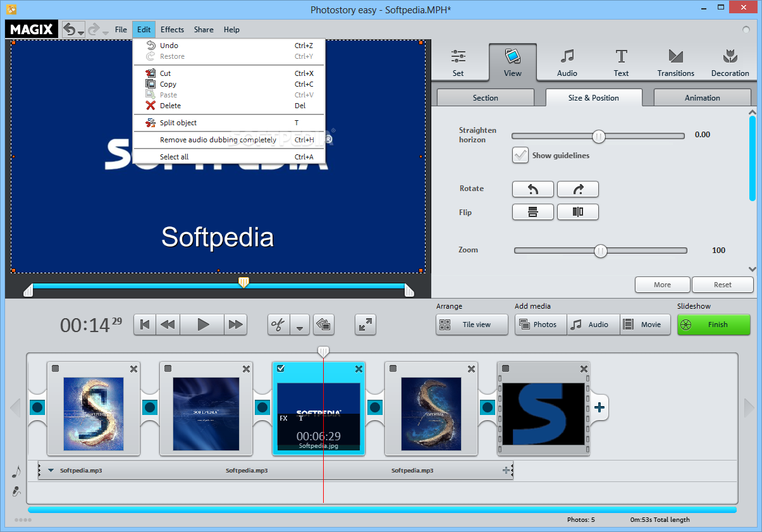Click the More button
Image resolution: width=762 pixels, height=532 pixels.
point(662,285)
